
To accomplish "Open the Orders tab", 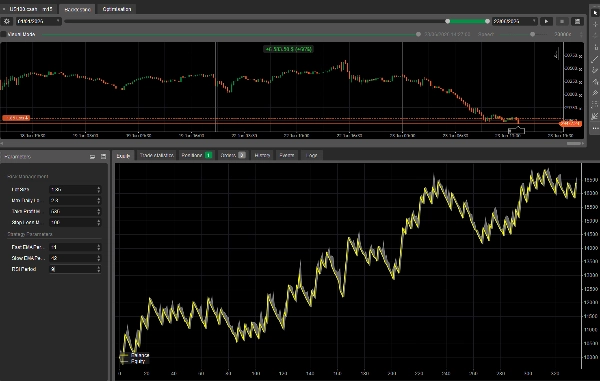I will click(x=232, y=155).
